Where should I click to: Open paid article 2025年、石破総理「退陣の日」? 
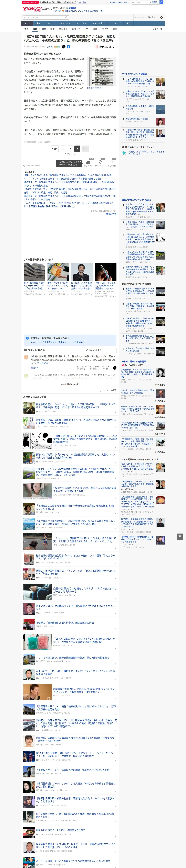point(138,392)
